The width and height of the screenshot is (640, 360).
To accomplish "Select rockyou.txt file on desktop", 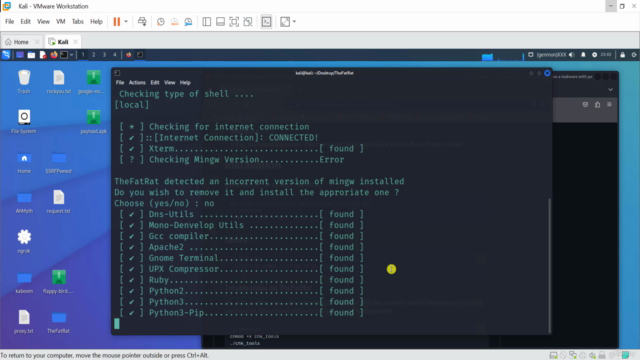I will point(58,82).
